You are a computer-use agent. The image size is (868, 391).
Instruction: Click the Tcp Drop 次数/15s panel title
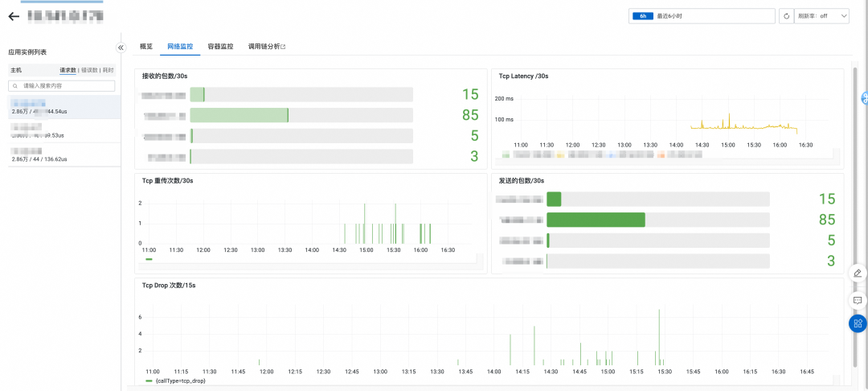pyautogui.click(x=169, y=286)
